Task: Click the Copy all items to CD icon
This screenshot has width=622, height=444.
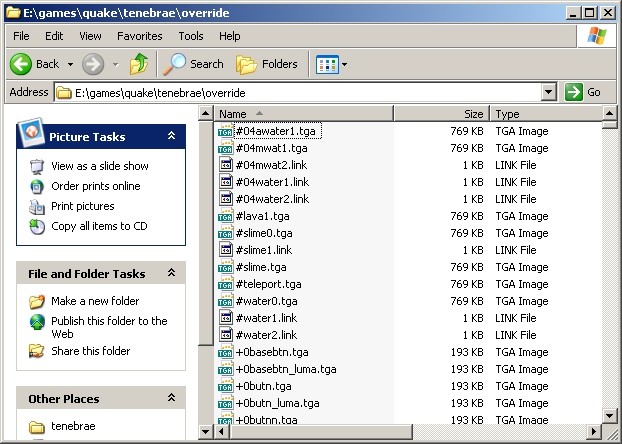Action: 37,226
